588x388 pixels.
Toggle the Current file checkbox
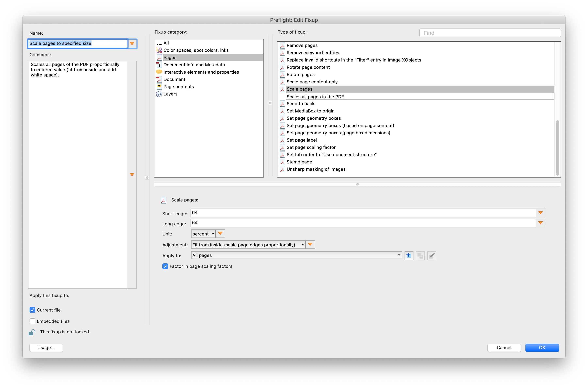(x=32, y=310)
